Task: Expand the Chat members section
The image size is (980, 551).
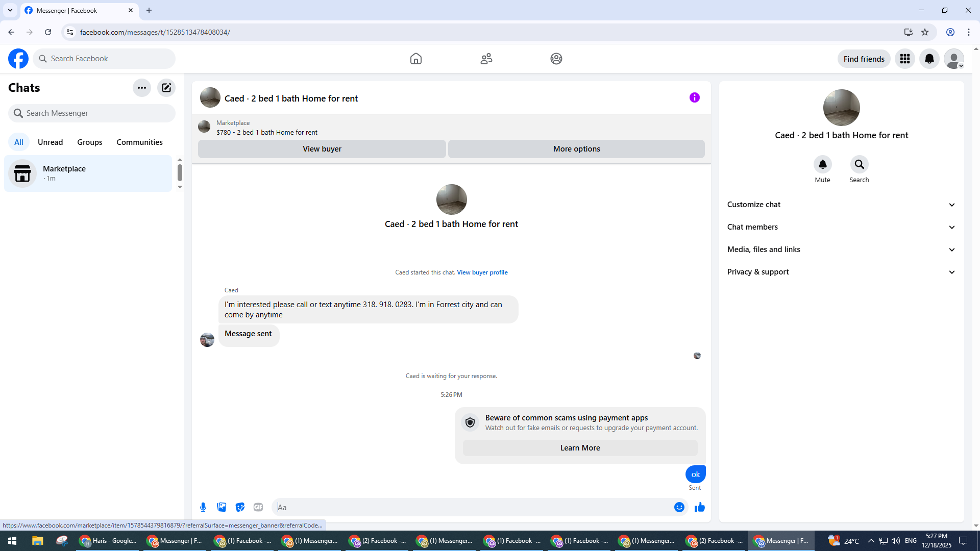Action: (x=842, y=227)
